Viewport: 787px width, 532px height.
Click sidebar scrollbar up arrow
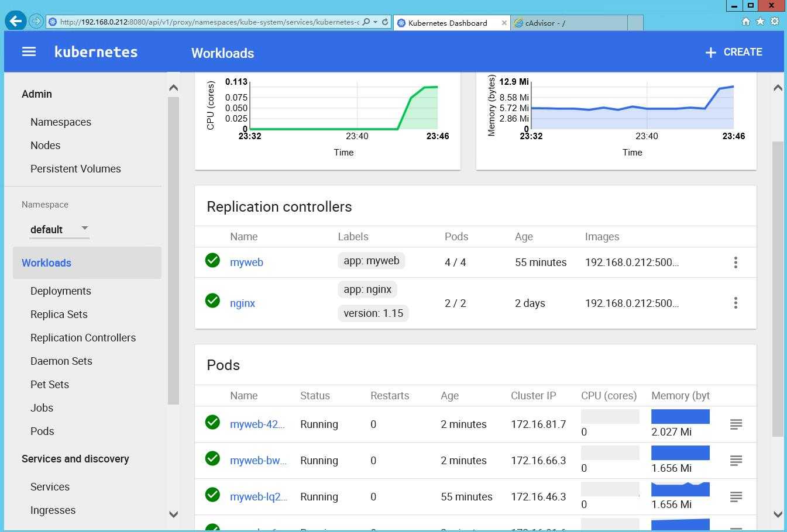[173, 88]
